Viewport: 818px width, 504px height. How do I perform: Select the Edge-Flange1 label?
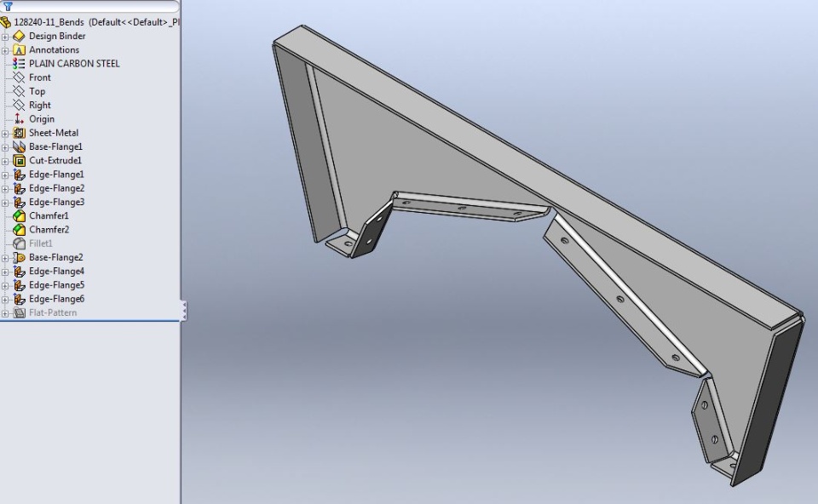coord(56,175)
